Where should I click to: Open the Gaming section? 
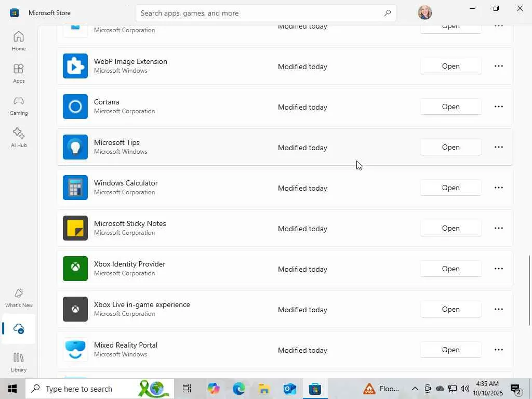click(19, 105)
